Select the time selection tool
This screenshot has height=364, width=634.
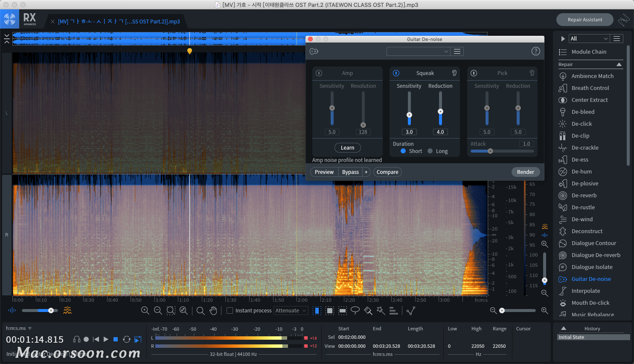[317, 311]
